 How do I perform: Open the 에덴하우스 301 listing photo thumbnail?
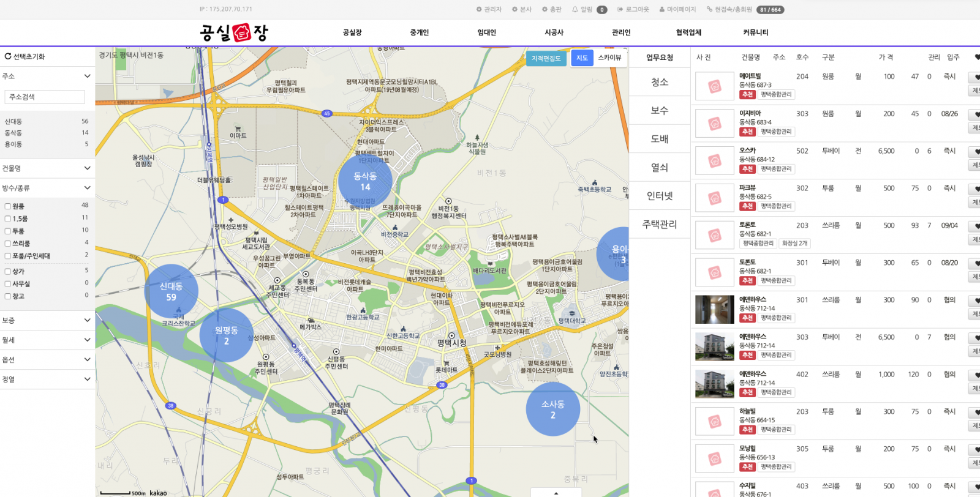714,309
